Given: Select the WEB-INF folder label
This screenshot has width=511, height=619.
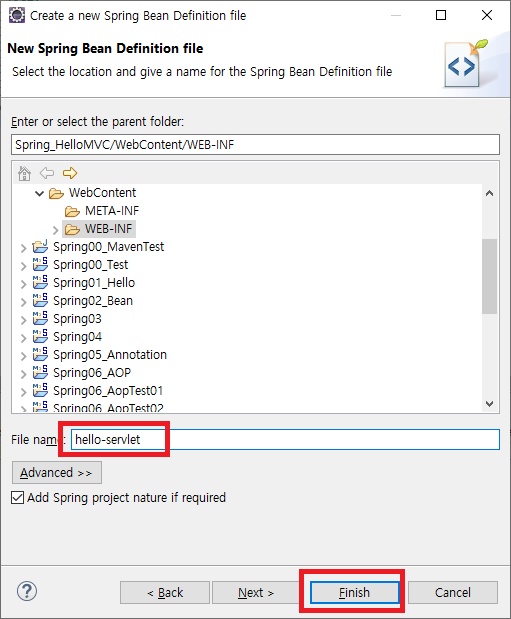Looking at the screenshot, I should pyautogui.click(x=109, y=229).
